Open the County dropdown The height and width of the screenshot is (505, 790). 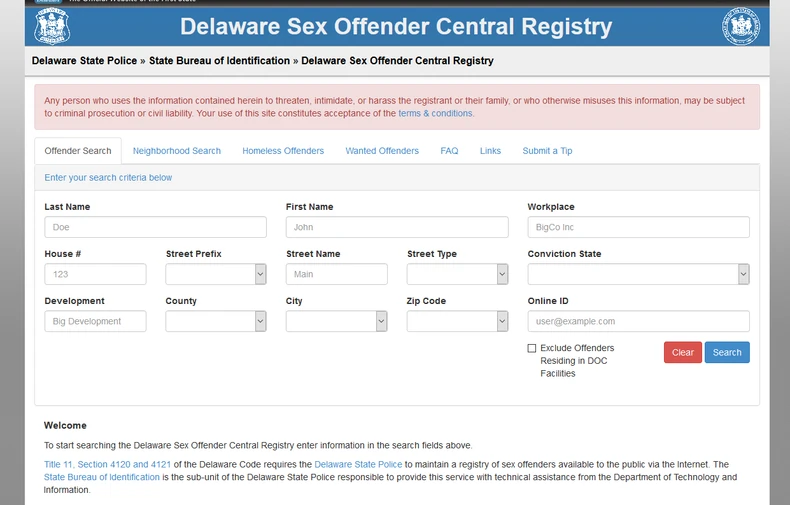pyautogui.click(x=216, y=321)
